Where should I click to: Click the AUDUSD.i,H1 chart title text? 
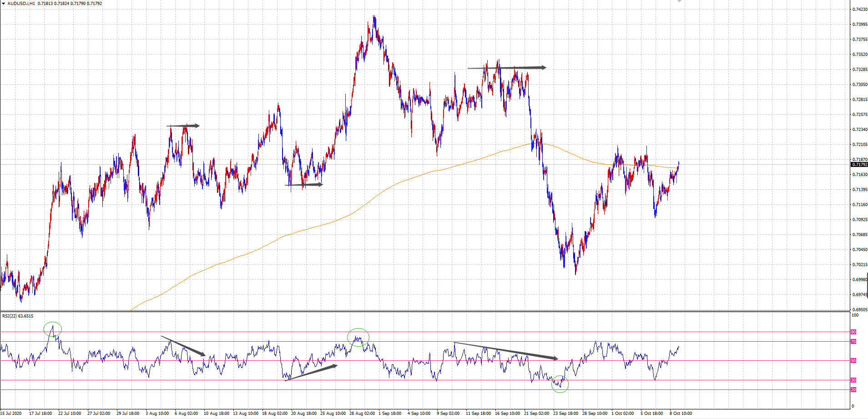point(21,4)
